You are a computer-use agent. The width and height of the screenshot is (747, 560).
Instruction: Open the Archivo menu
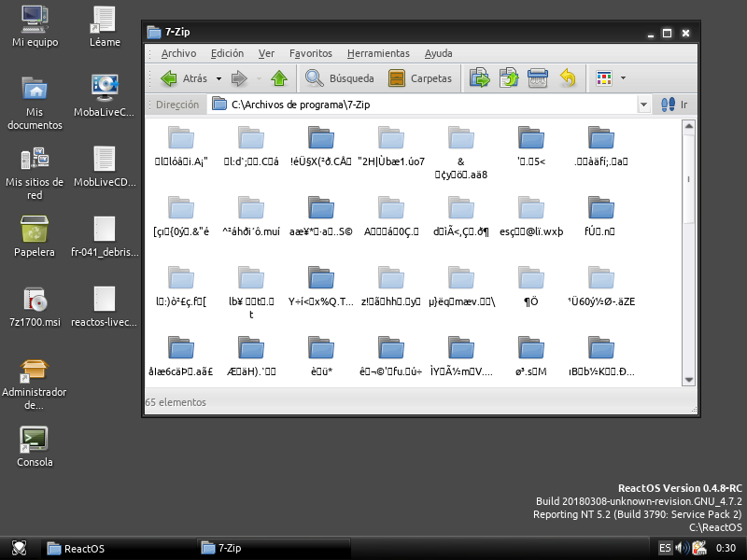pos(178,53)
